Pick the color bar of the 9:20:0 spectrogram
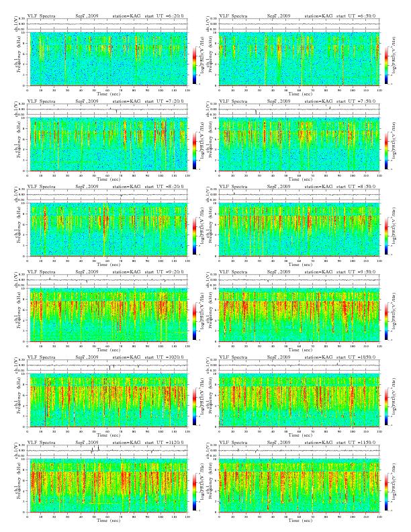This screenshot has height=532, width=411. click(194, 322)
